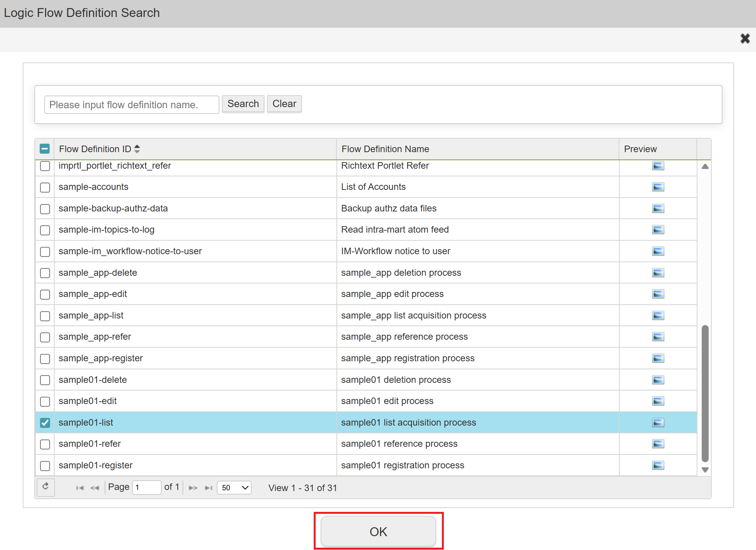Image resolution: width=756 pixels, height=550 pixels.
Task: Uncheck the sample01-list checkbox
Action: click(45, 423)
